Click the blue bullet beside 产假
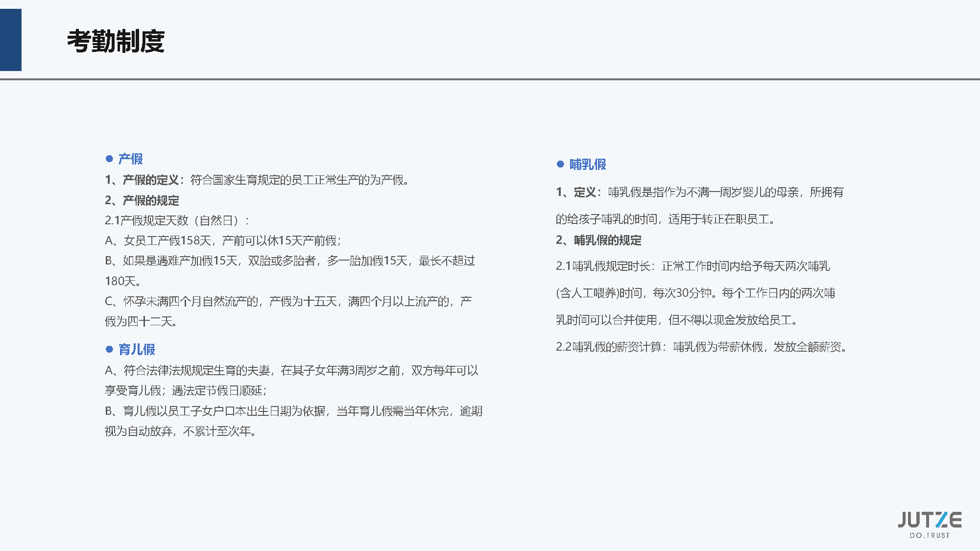This screenshot has height=551, width=980. point(109,159)
